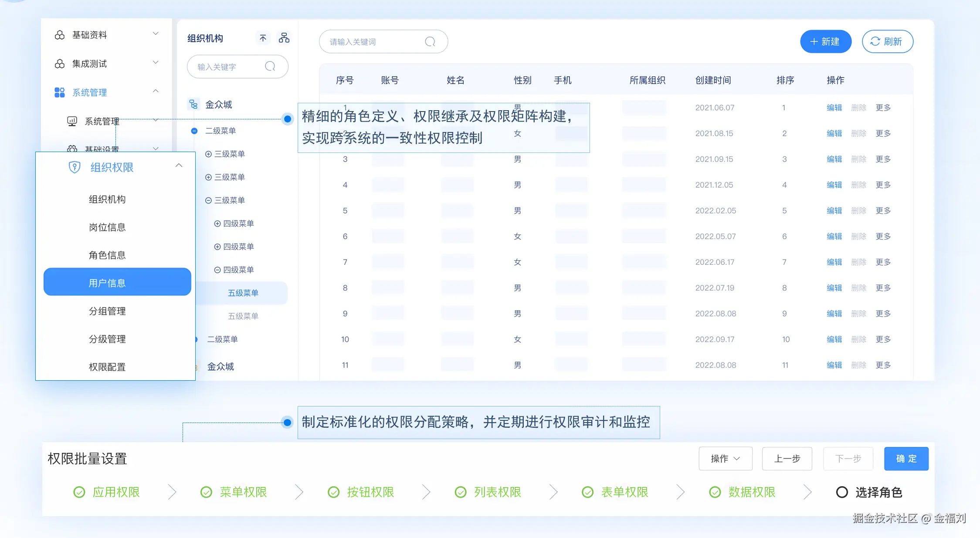
Task: Click the shield icon beside 组织权限
Action: tap(75, 167)
